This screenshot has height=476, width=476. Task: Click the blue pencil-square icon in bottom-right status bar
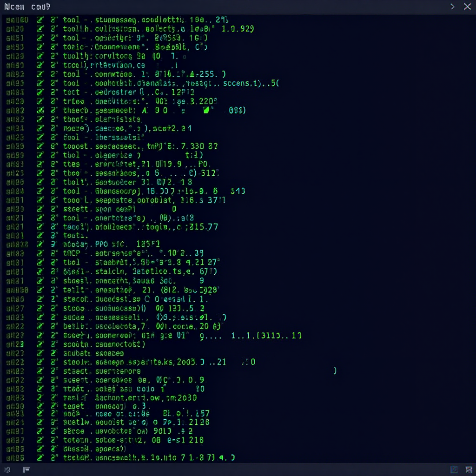pos(454,469)
